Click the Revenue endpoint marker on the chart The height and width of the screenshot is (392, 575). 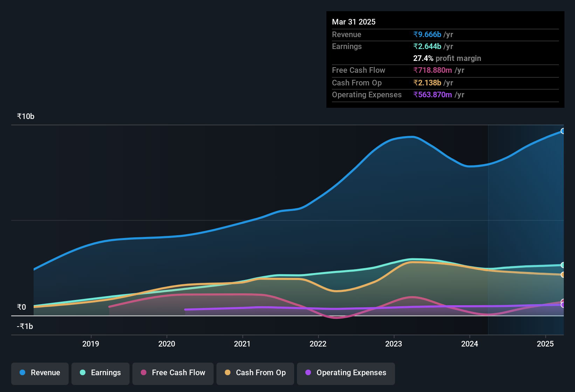[563, 131]
